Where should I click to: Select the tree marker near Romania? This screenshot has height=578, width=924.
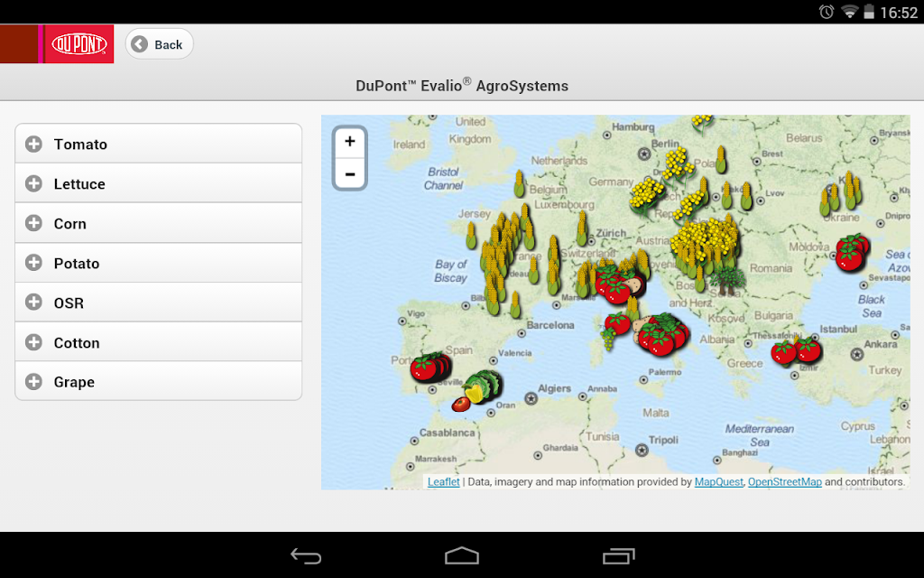726,281
